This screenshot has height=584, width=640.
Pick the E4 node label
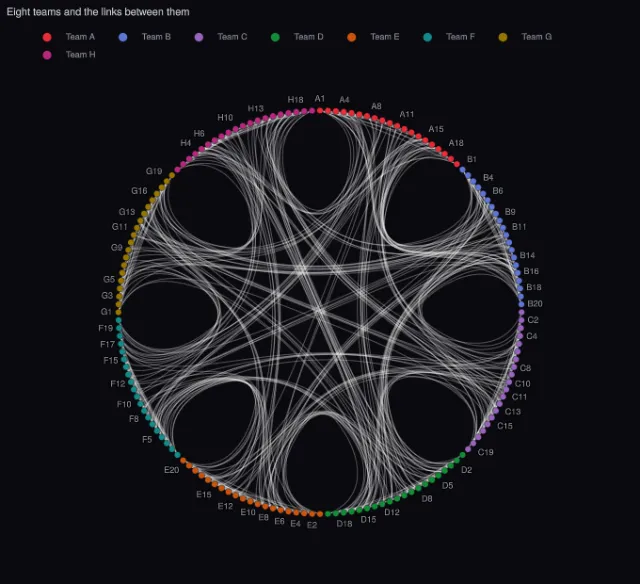[296, 524]
